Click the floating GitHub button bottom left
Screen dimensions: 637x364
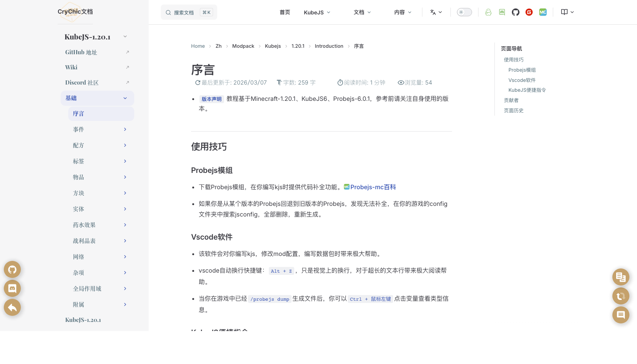(x=12, y=269)
